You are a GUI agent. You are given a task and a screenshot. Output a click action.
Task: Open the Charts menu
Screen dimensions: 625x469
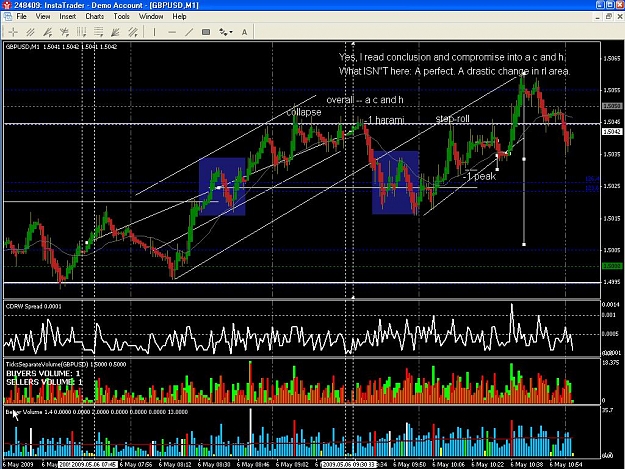(94, 17)
